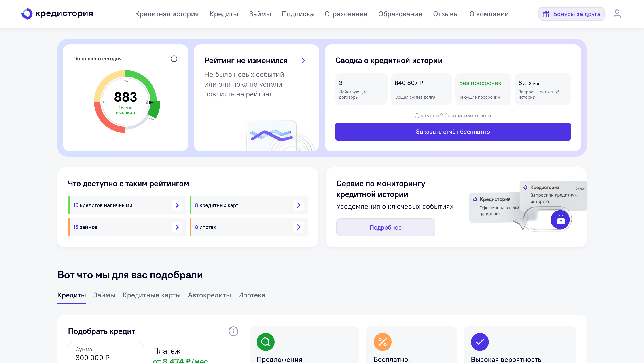
Task: Open Отзывы menu item
Action: 446,14
